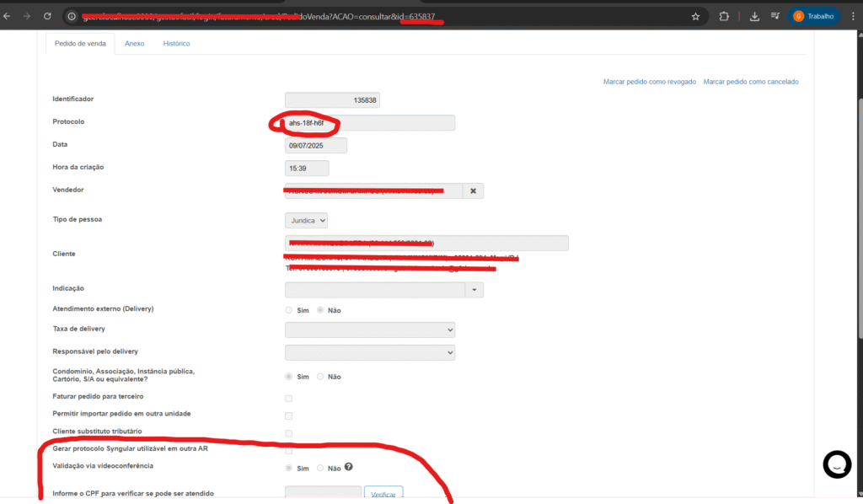Reload the page with the refresh icon
863x504 pixels.
click(x=47, y=16)
